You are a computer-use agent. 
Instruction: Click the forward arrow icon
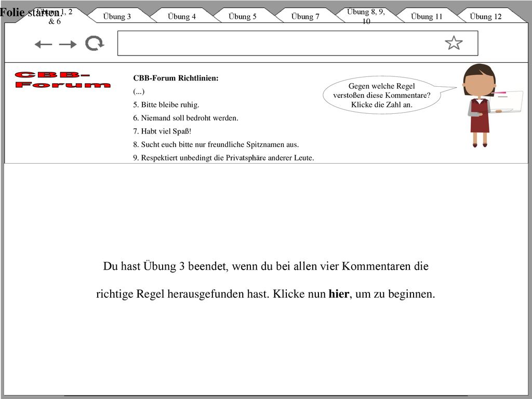click(x=68, y=44)
